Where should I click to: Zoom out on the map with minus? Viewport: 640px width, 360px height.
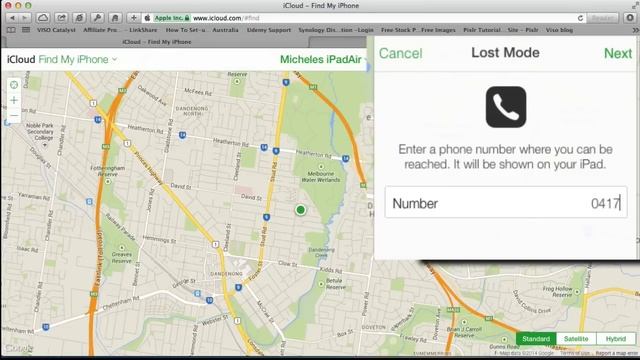[x=14, y=116]
